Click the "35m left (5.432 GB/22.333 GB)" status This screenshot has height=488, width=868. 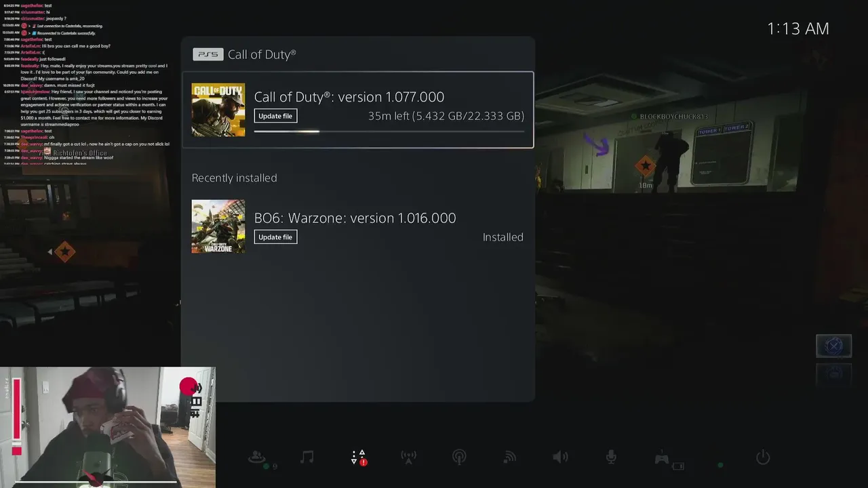click(x=446, y=116)
